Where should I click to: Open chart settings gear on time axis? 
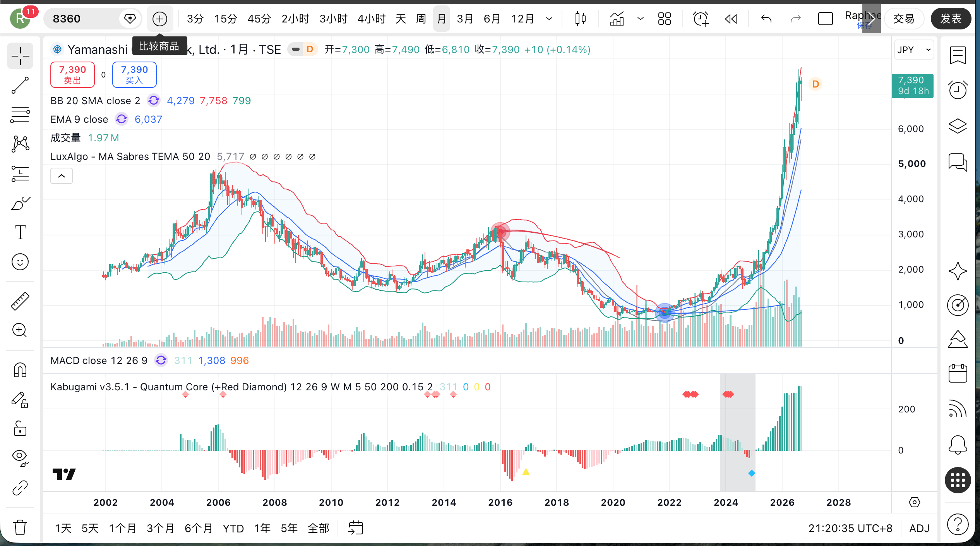pyautogui.click(x=914, y=503)
